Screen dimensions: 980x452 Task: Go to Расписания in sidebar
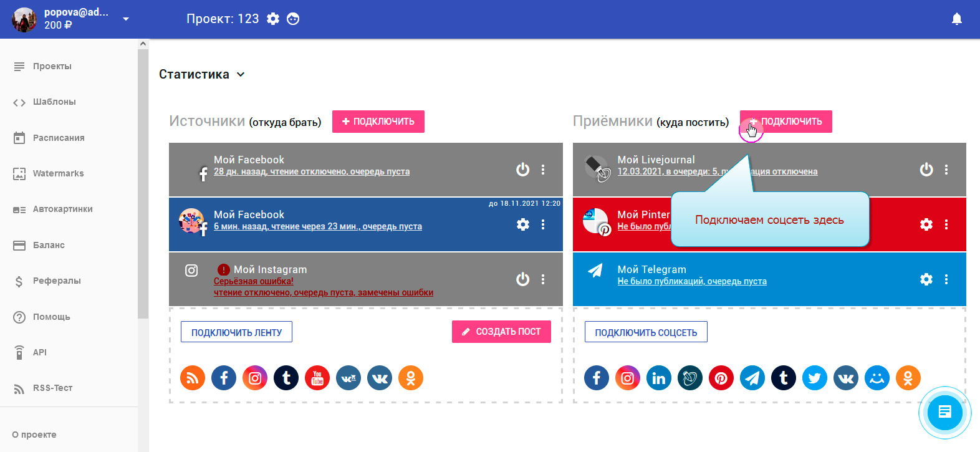pyautogui.click(x=59, y=138)
